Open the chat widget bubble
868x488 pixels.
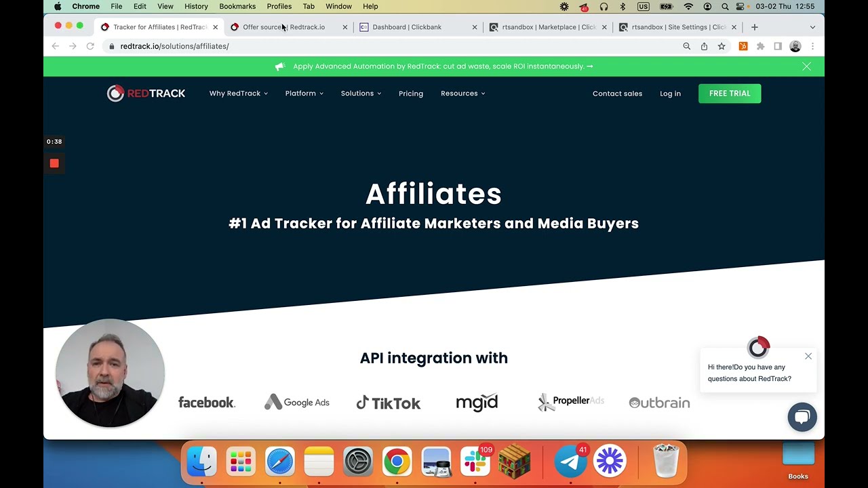[x=802, y=417]
